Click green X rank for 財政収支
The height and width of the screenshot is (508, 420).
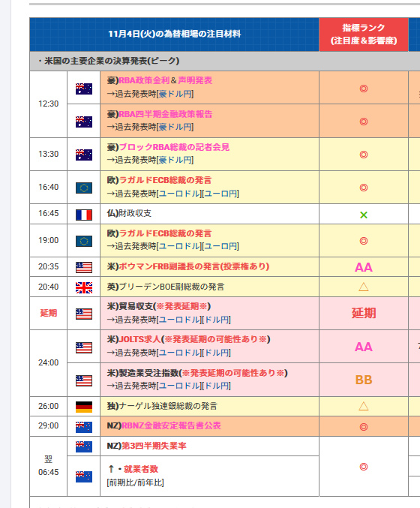(364, 215)
